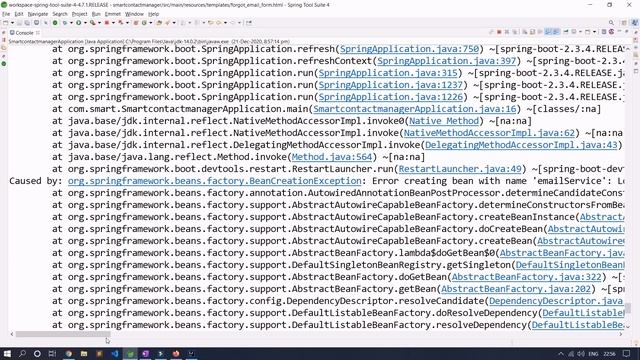Maximize the Console view panel
The image size is (640, 360).
(627, 31)
